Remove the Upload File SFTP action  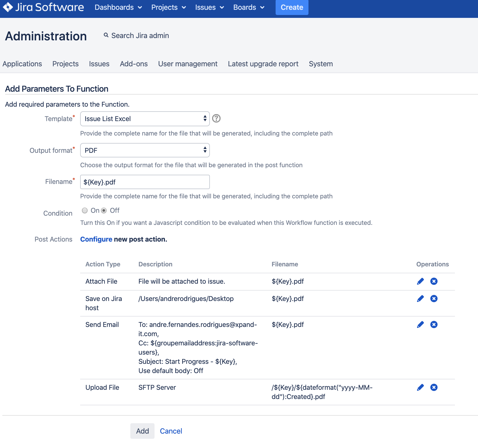434,387
